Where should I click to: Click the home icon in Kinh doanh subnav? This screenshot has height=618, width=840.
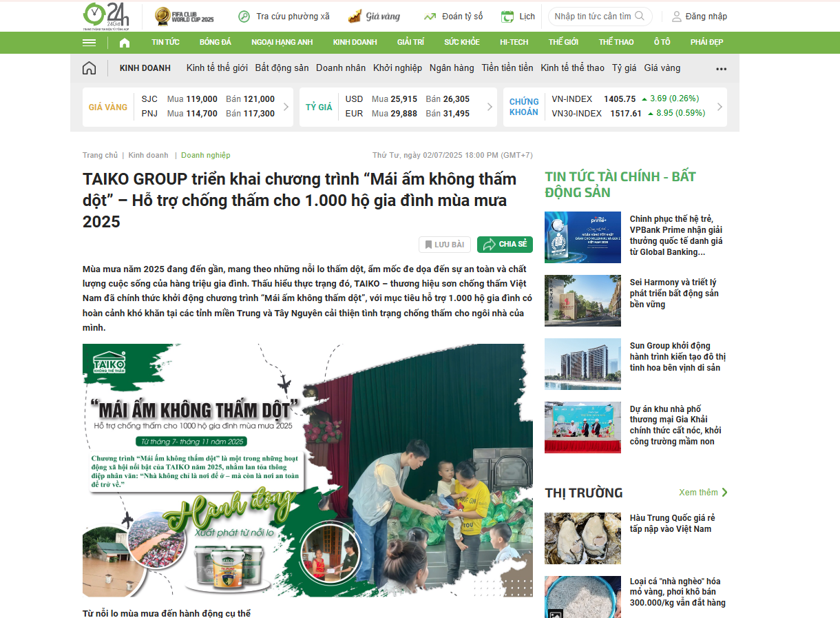(x=89, y=68)
